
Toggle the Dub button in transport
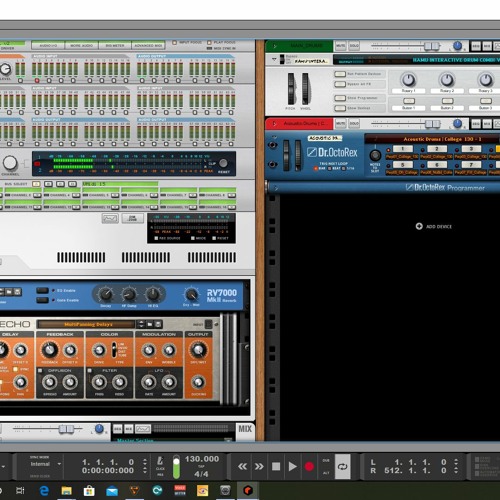[326, 460]
